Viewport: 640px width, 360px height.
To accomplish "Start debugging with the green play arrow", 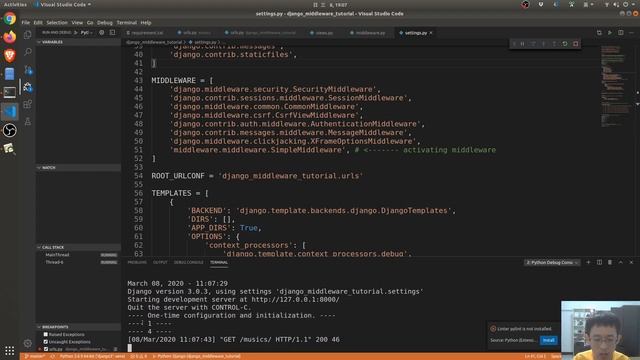I will point(76,33).
